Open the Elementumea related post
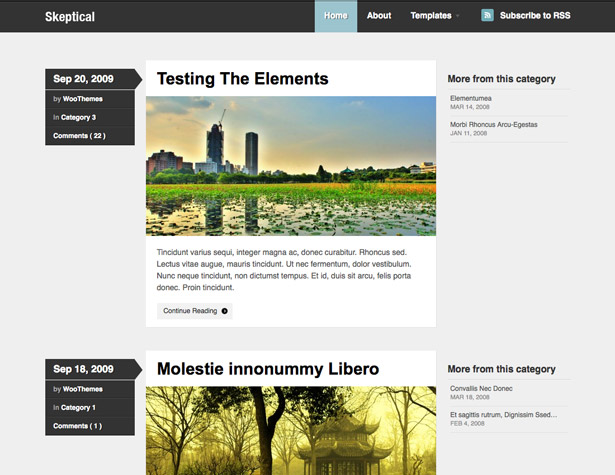Screen dimensions: 615x475 (x=471, y=98)
